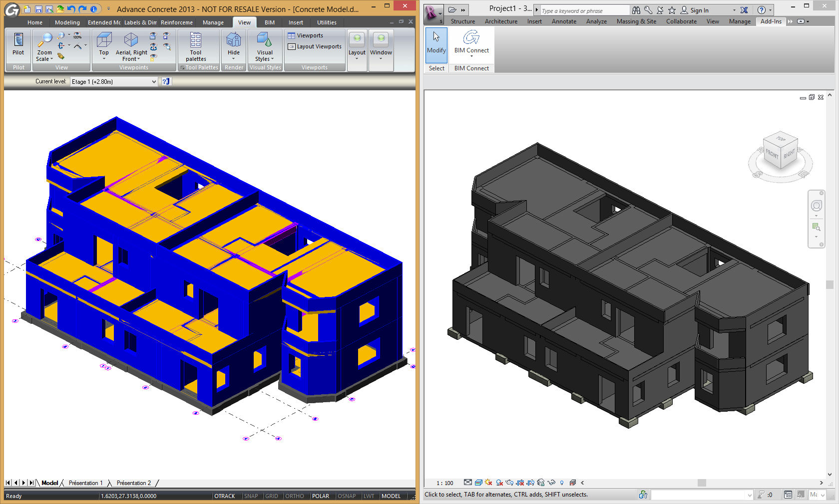Toggle OTRACK in the status bar

click(x=225, y=496)
